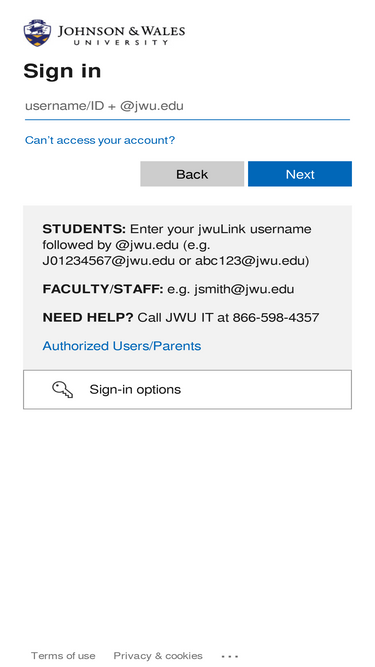375x667 pixels.
Task: Click the Johnson & Wales University wordmark
Action: click(x=121, y=35)
